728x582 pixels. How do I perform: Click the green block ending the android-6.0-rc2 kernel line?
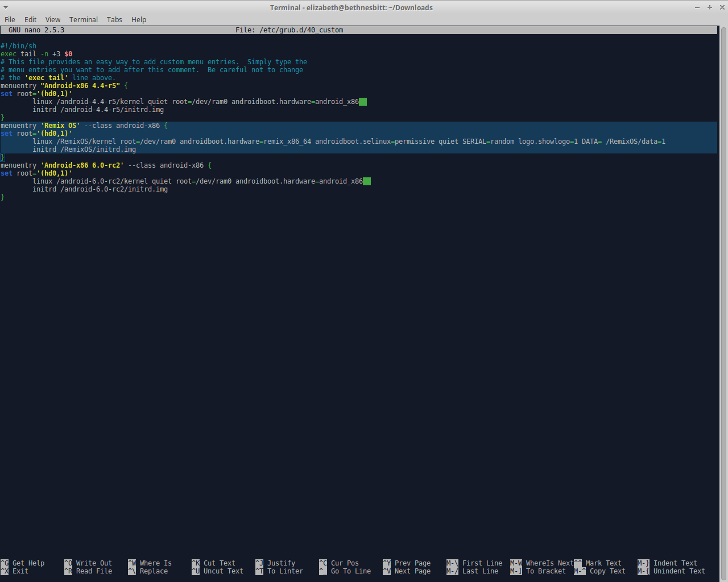367,181
